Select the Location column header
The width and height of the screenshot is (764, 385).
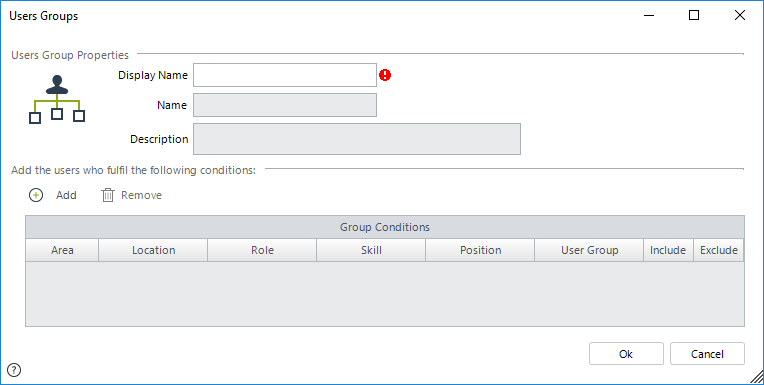[153, 250]
